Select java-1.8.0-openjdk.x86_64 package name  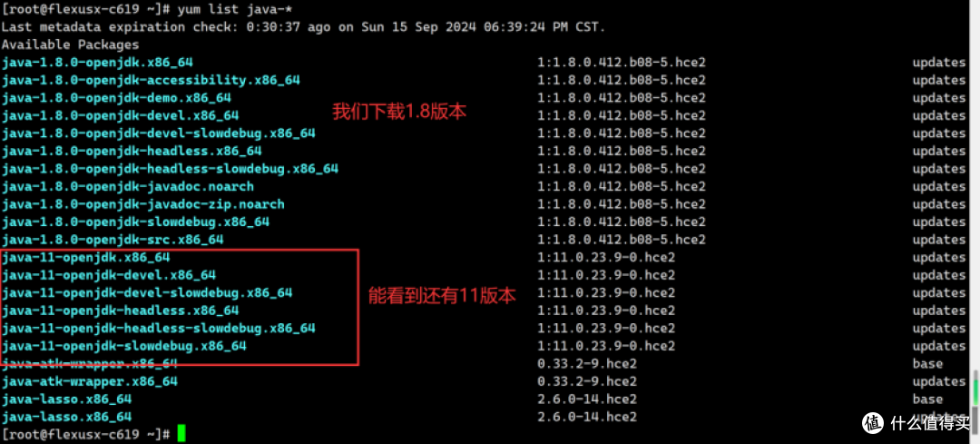pyautogui.click(x=97, y=63)
